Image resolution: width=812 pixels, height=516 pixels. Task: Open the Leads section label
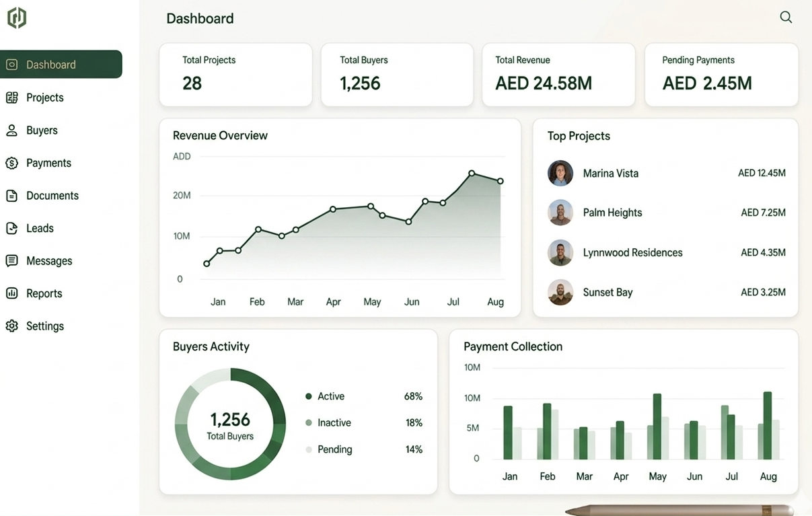tap(40, 228)
